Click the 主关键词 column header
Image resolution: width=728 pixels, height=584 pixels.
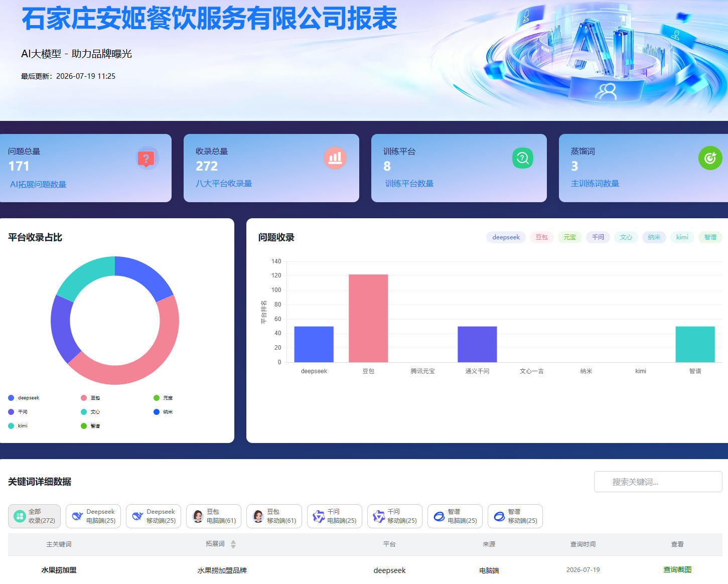(59, 544)
